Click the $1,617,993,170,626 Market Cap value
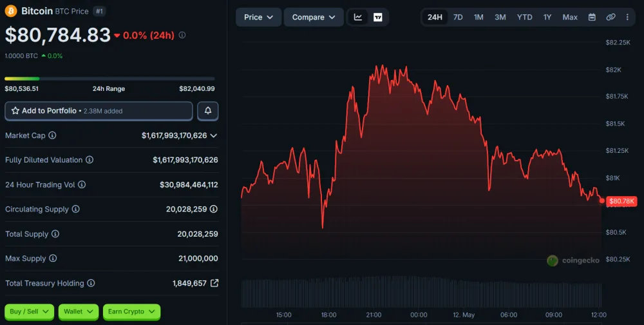Viewport: 644px width, 325px height. 174,135
